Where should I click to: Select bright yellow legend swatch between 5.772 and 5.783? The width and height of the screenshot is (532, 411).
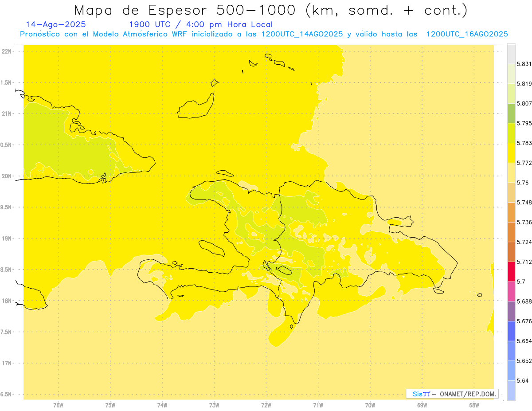(x=511, y=153)
